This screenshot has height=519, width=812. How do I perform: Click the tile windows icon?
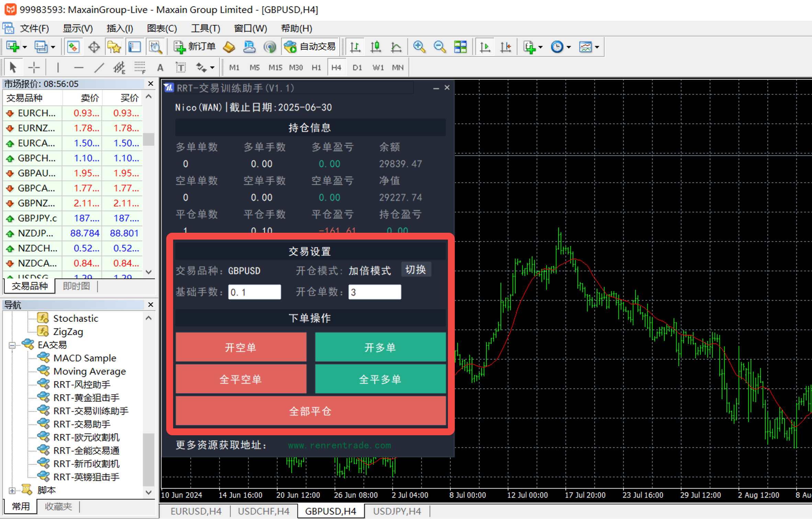460,47
